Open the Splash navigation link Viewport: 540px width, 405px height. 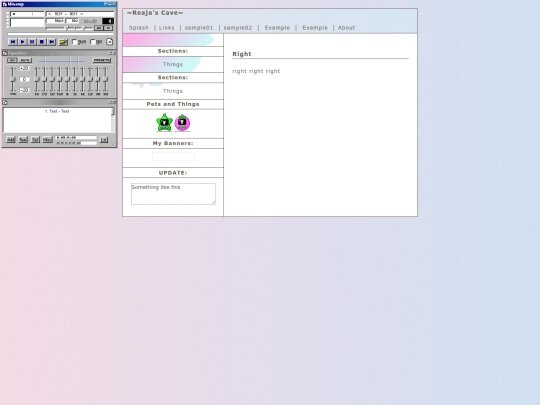pos(138,28)
